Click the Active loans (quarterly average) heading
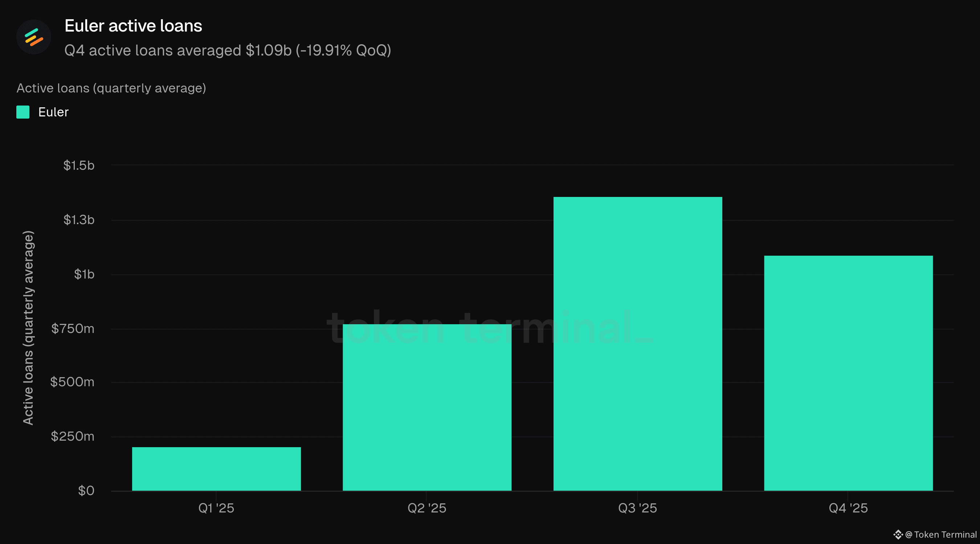The height and width of the screenshot is (544, 980). coord(111,88)
